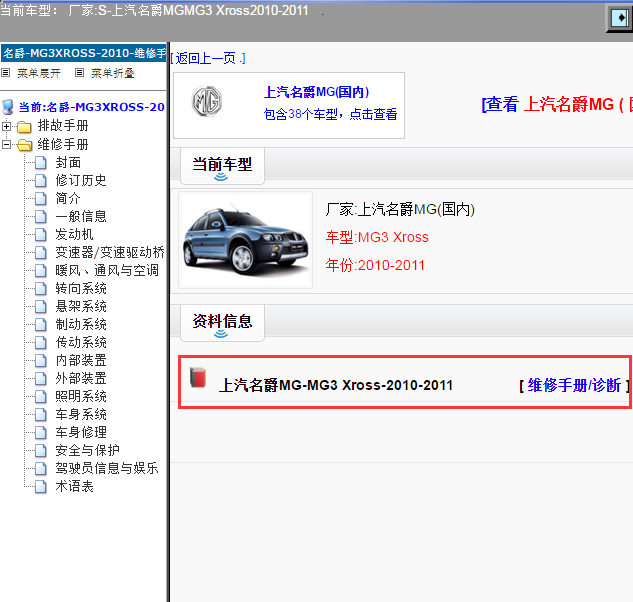Click the 厂家:上汽名爵MG(国内) text
Image resolution: width=633 pixels, height=602 pixels.
(400, 210)
